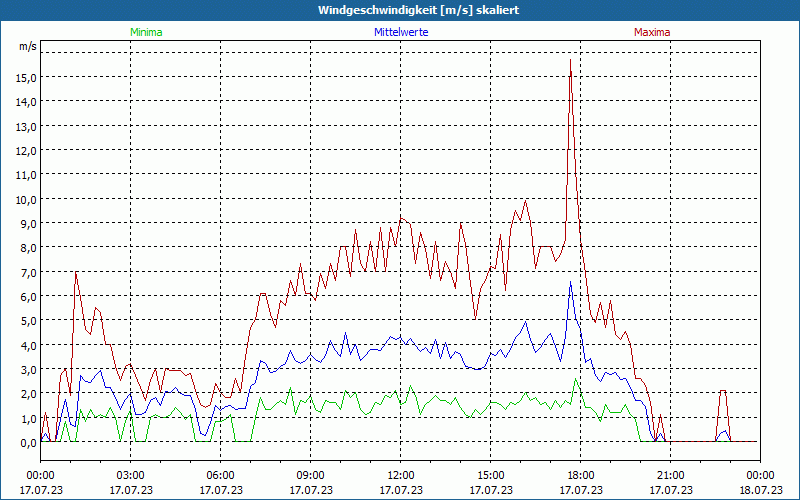Click the isolated red spike after 22:00

coord(723,391)
